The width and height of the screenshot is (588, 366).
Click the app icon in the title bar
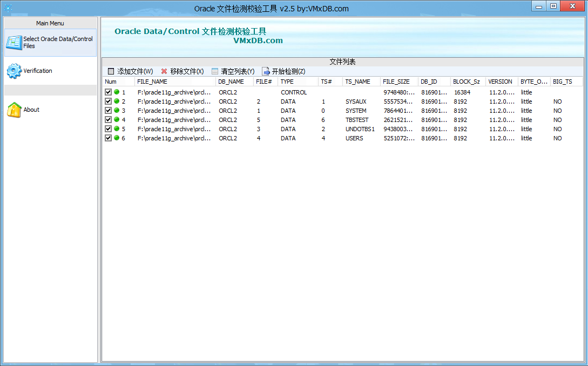click(8, 8)
